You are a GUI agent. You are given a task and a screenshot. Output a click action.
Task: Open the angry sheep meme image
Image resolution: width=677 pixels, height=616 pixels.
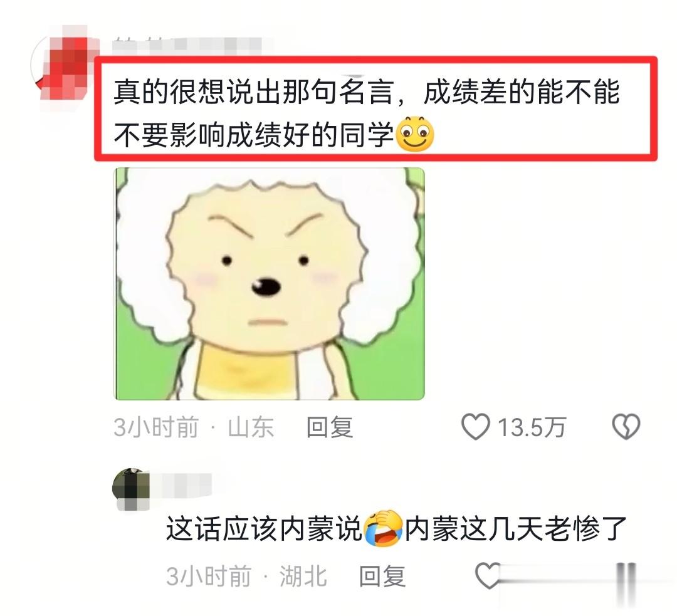[x=269, y=284]
